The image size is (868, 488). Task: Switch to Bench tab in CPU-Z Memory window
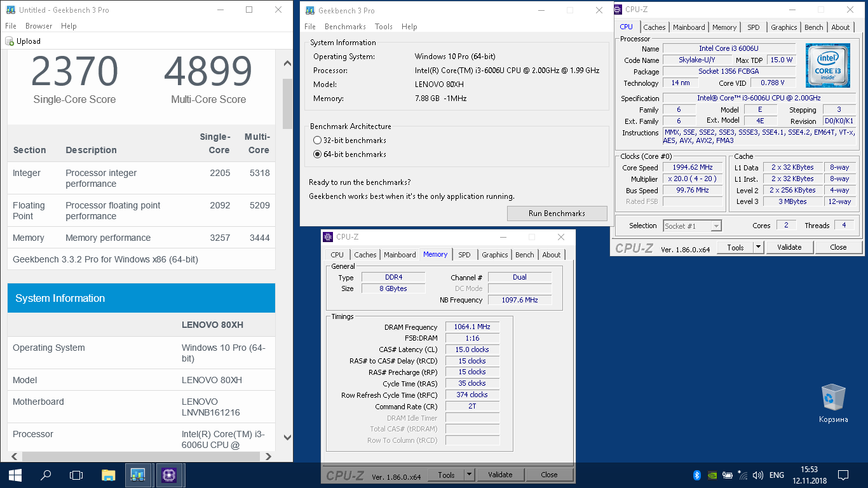tap(524, 255)
